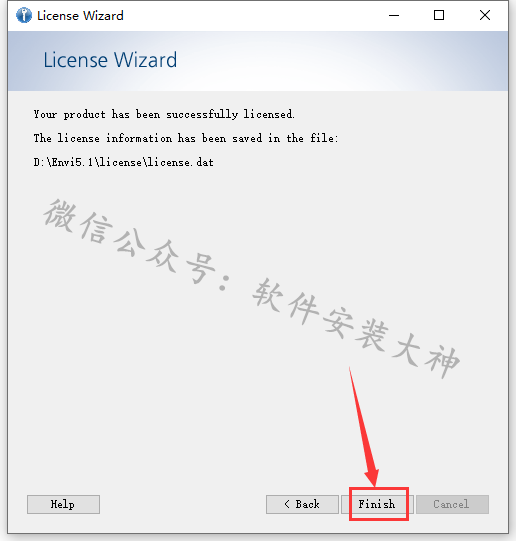Close the License Wizard window
This screenshot has height=541, width=516.
pyautogui.click(x=485, y=16)
